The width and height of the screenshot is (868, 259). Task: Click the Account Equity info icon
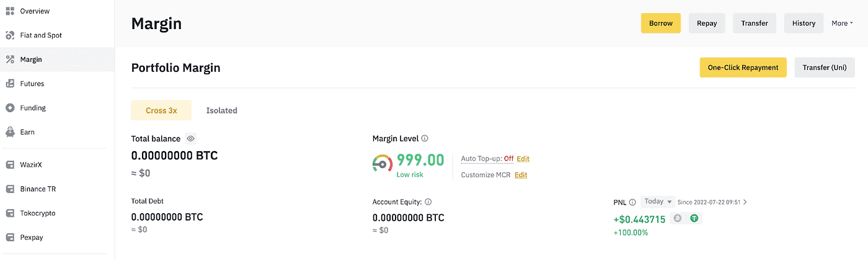[428, 202]
